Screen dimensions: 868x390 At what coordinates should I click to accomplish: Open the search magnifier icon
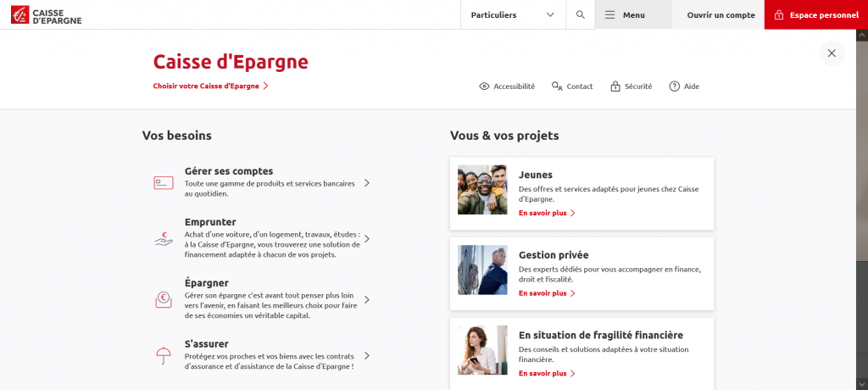click(x=580, y=14)
